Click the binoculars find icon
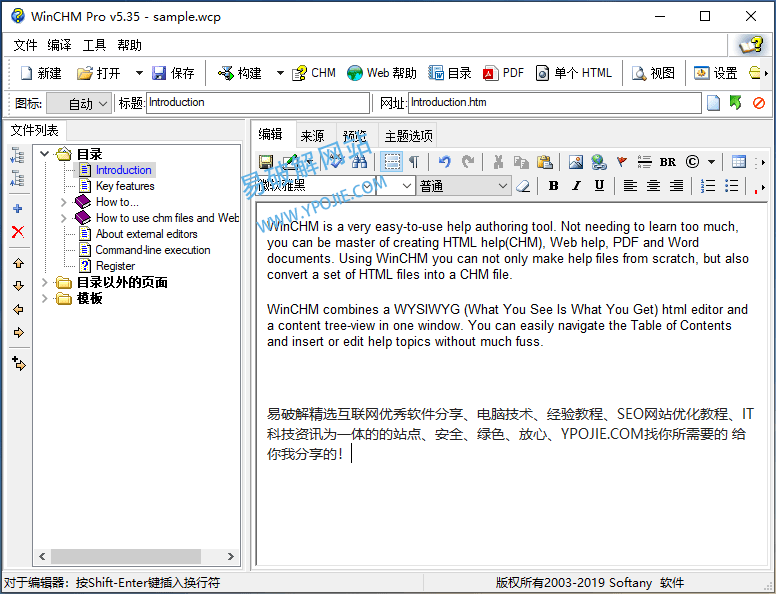Image resolution: width=776 pixels, height=594 pixels. [360, 162]
